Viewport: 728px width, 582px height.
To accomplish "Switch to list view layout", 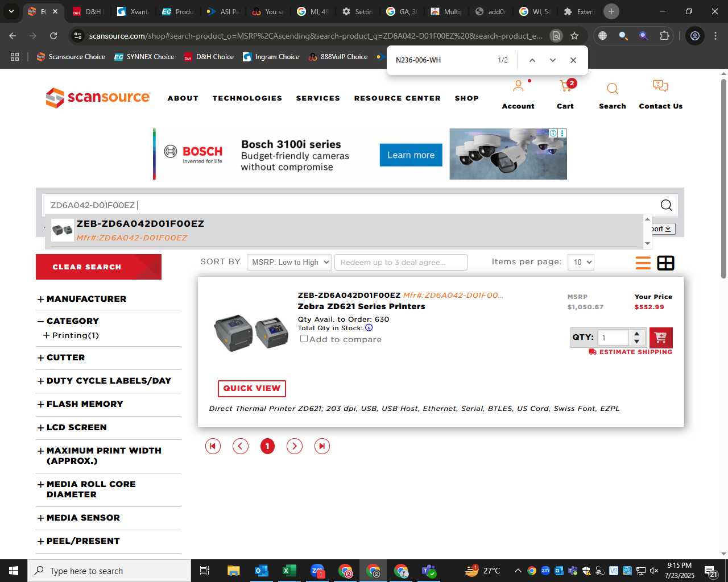I will point(643,263).
